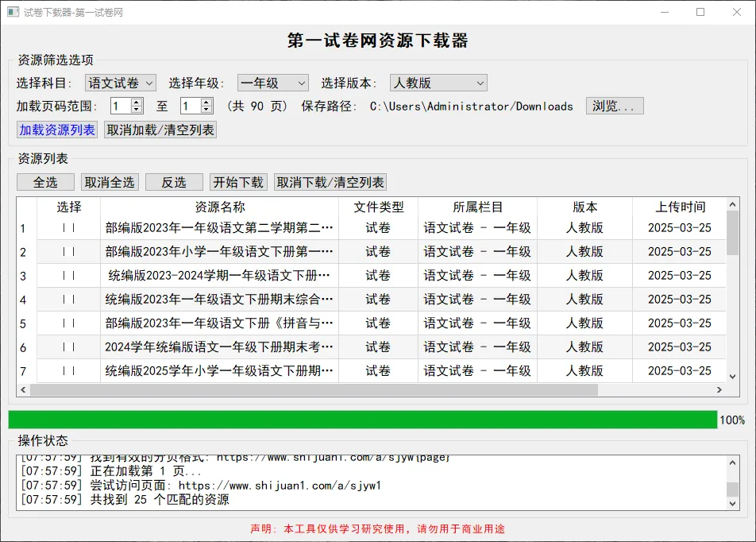The image size is (756, 542).
Task: Click the 人教版 cell in row 5
Action: click(584, 323)
